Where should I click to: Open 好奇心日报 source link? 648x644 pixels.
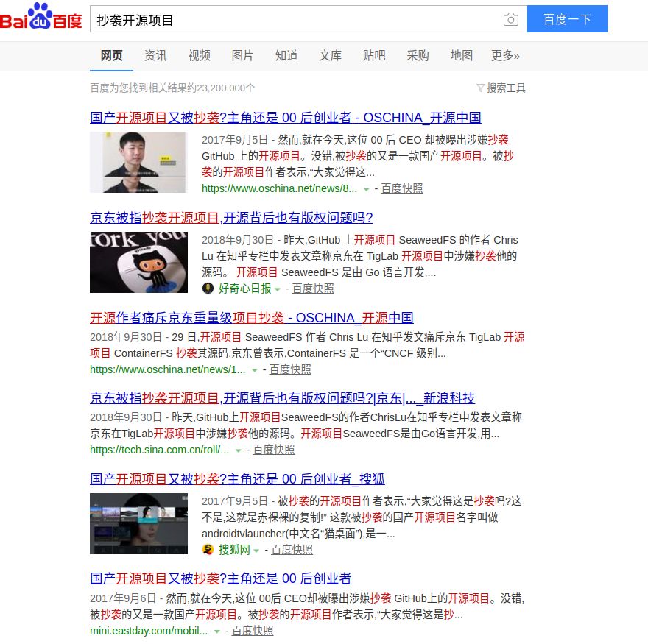click(244, 289)
